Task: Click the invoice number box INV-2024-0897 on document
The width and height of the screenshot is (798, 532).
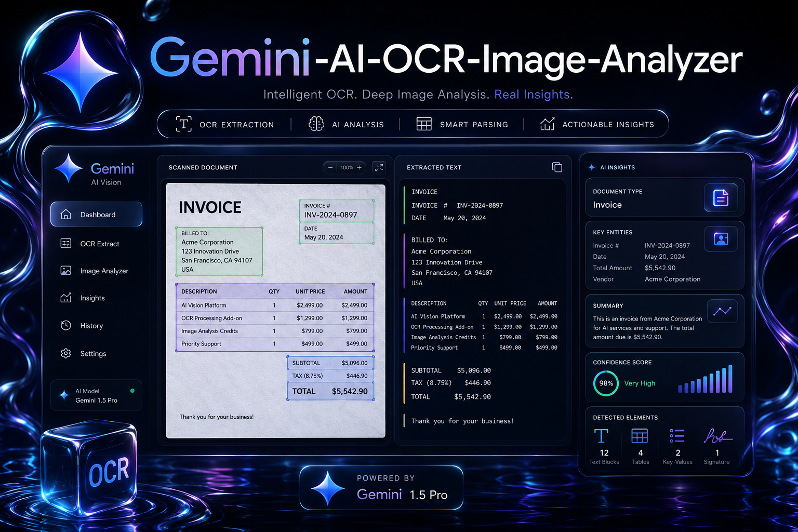Action: [337, 210]
